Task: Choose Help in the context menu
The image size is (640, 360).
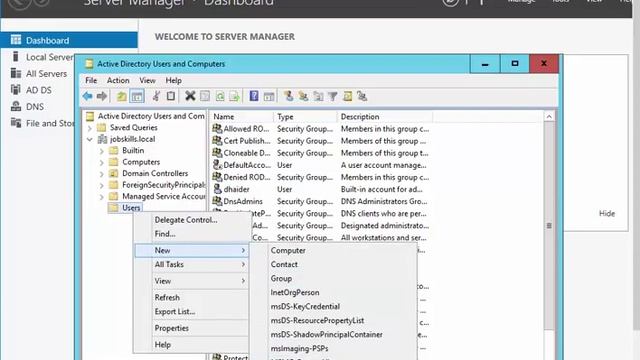Action: (x=191, y=345)
